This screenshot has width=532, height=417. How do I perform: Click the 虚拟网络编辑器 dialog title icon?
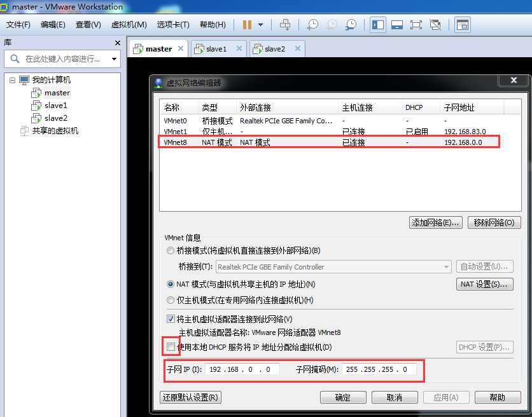[158, 83]
